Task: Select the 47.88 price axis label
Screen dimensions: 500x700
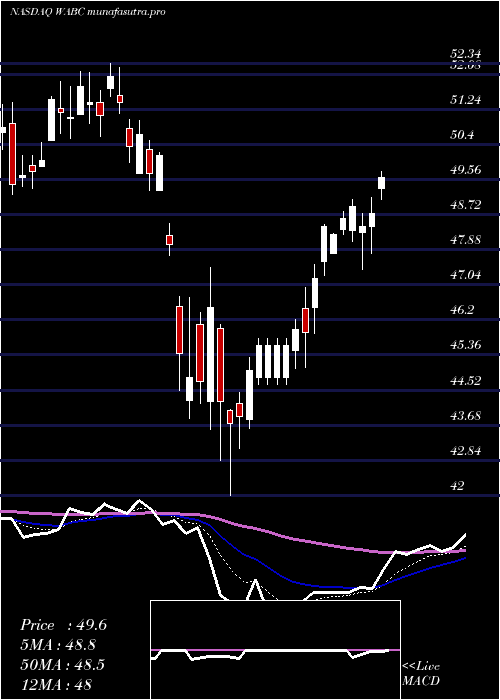Action: coord(465,240)
